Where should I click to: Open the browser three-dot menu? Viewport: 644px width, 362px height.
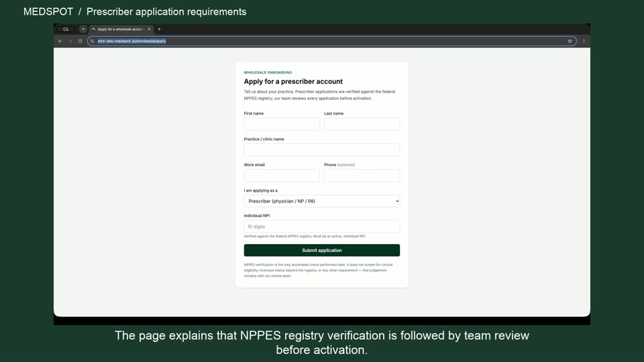584,41
